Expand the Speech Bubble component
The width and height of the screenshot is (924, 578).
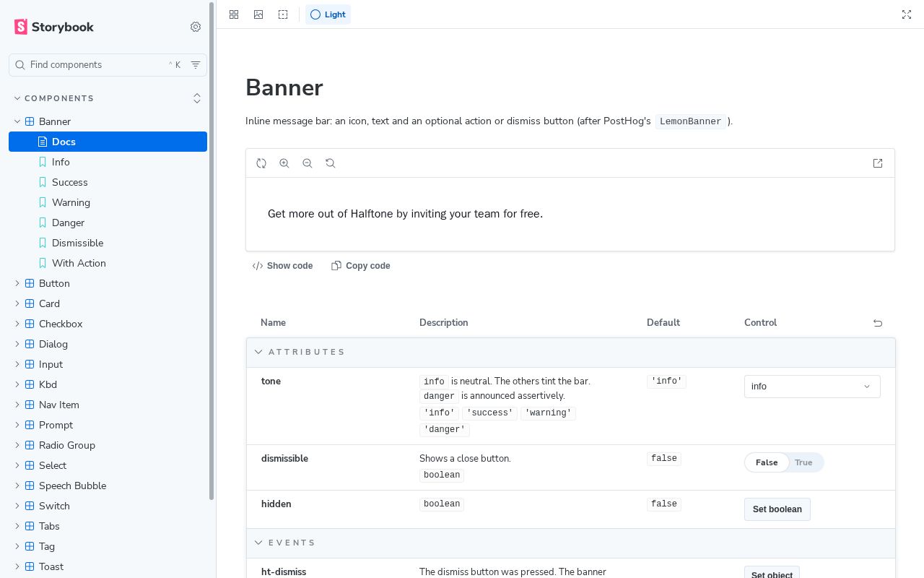[108, 486]
